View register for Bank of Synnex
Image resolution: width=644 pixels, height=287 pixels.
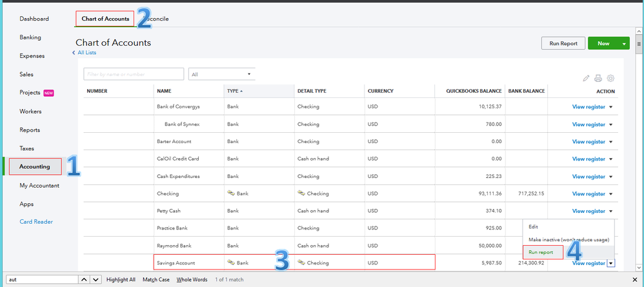(x=589, y=124)
